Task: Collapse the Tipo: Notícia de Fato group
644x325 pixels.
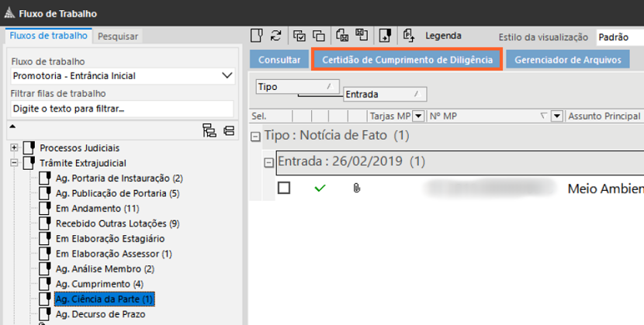Action: click(255, 137)
